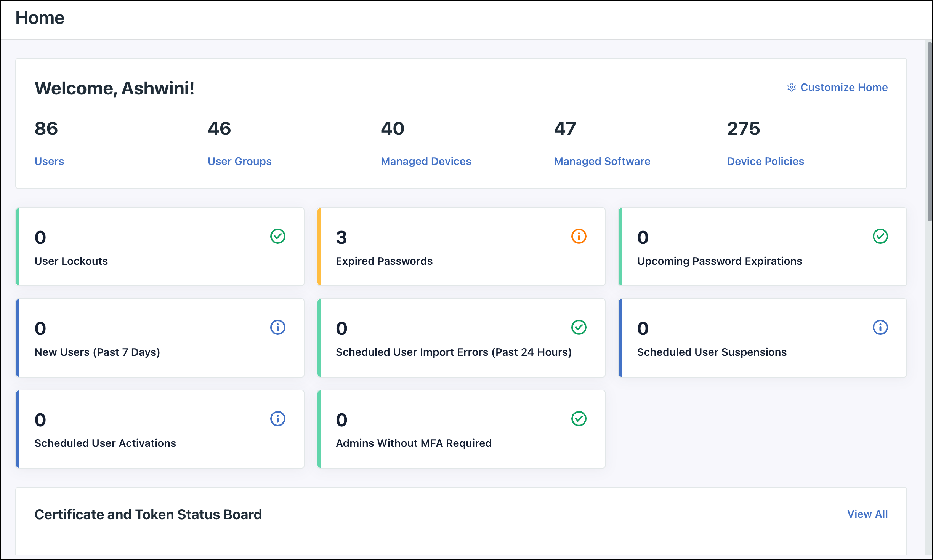Open the User Groups page

[239, 161]
